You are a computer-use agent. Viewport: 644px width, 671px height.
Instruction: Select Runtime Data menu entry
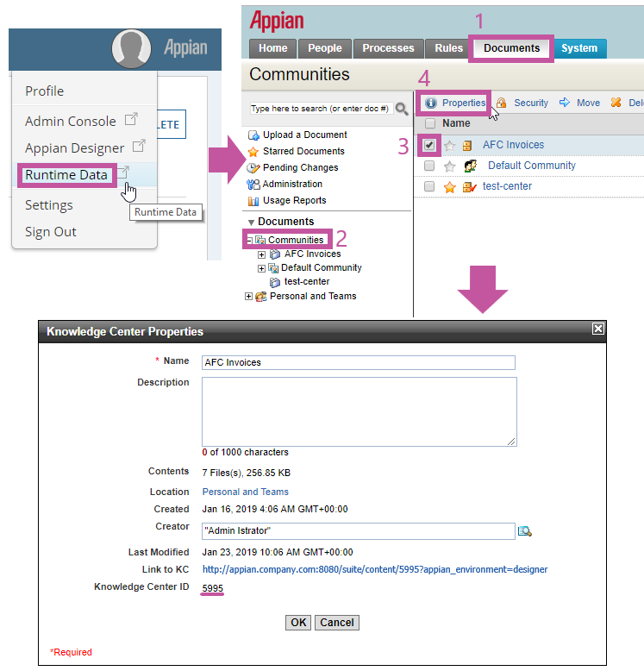(66, 175)
